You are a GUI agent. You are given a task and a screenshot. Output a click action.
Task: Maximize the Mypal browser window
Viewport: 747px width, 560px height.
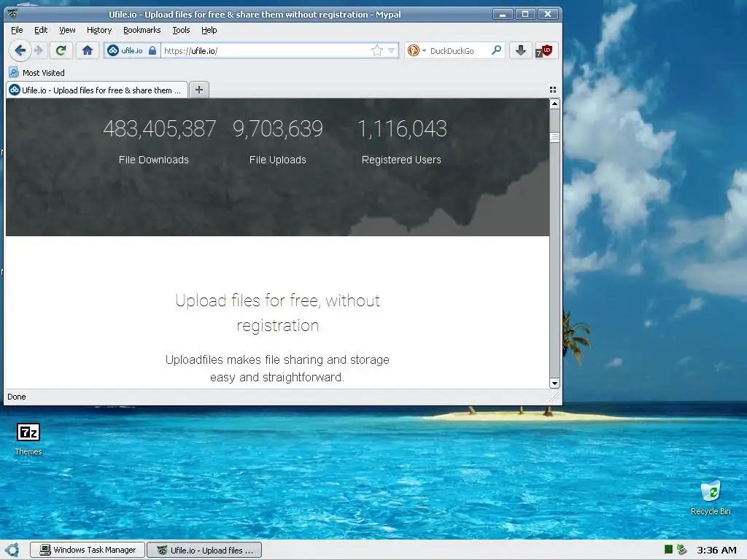tap(525, 15)
